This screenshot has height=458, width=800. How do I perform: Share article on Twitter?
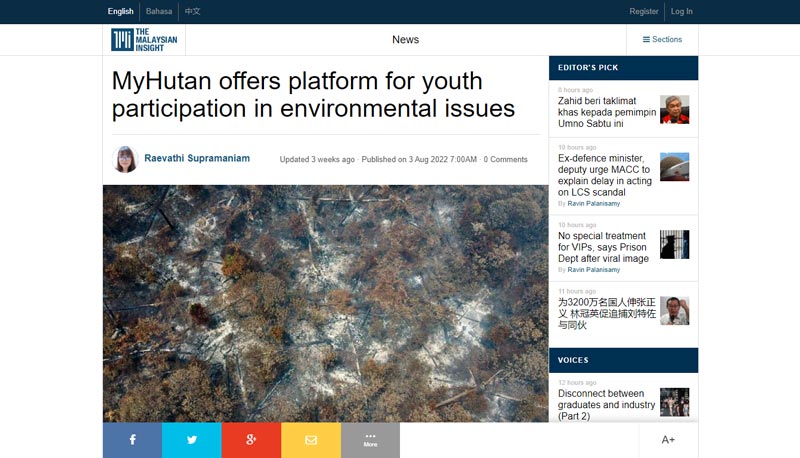click(x=192, y=440)
